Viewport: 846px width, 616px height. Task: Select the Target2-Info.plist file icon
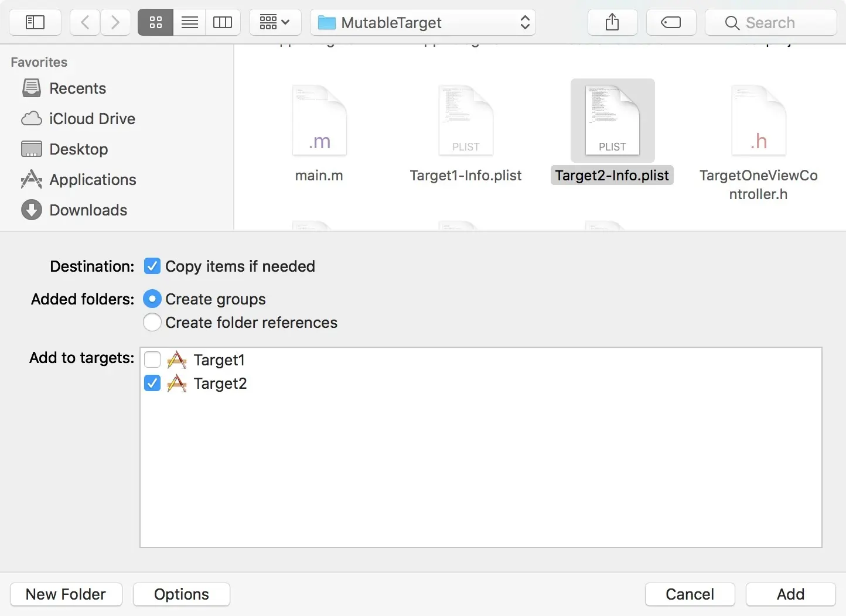point(612,121)
